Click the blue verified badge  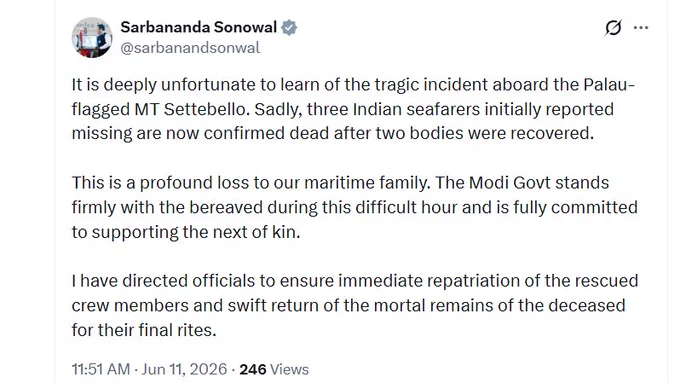[289, 28]
